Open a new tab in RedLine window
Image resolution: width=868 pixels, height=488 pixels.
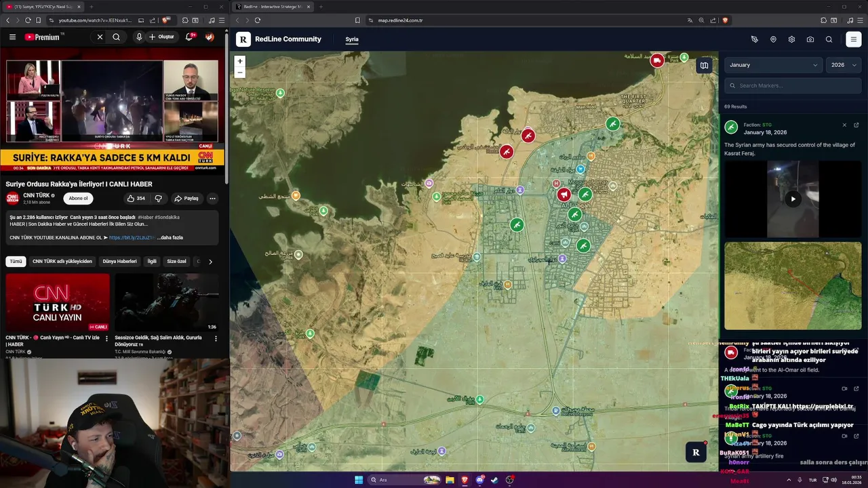click(x=321, y=7)
